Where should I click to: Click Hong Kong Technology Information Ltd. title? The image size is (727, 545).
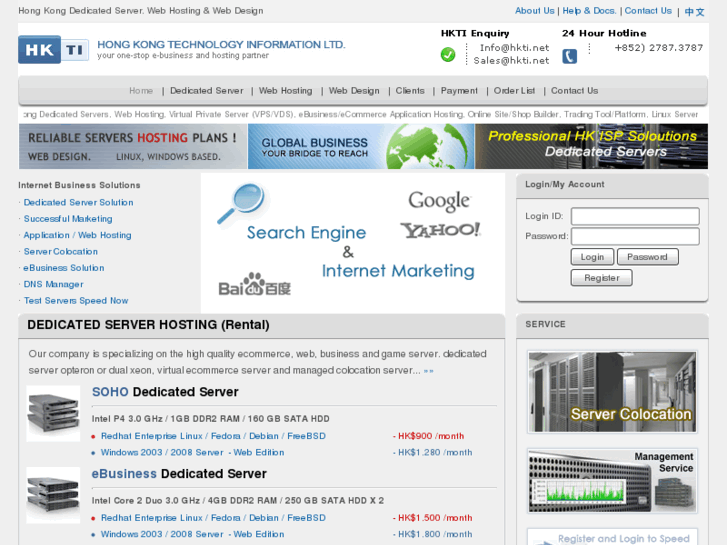point(221,45)
